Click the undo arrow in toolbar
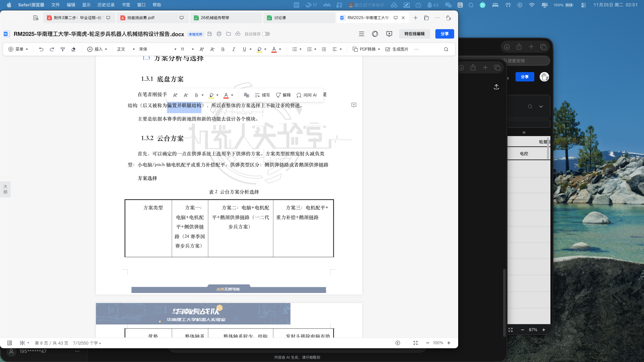 41,49
